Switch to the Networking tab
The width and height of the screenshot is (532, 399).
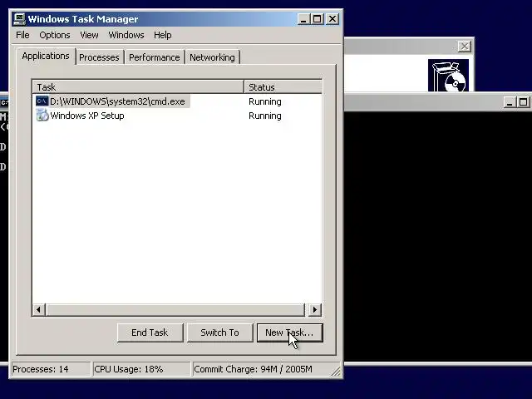tap(212, 57)
